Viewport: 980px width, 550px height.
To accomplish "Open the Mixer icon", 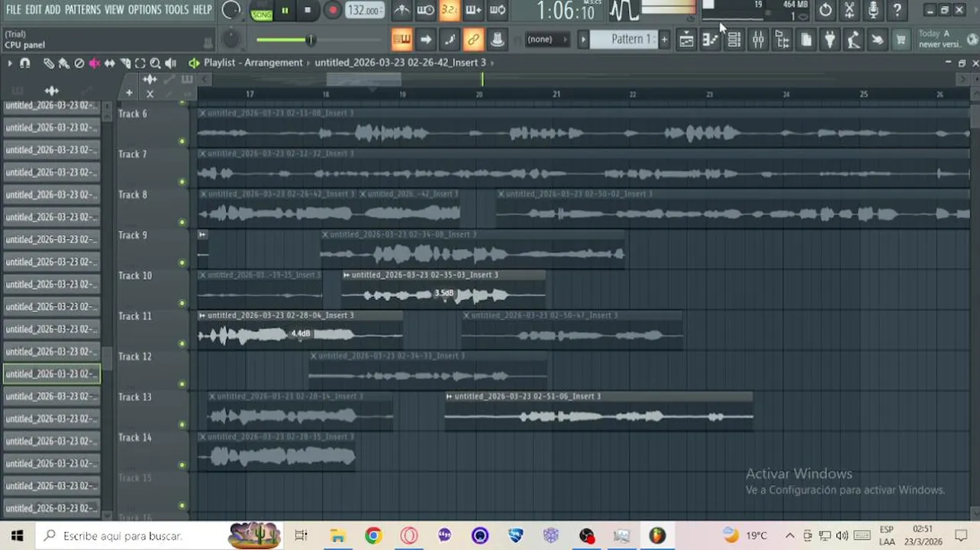I will (x=758, y=40).
